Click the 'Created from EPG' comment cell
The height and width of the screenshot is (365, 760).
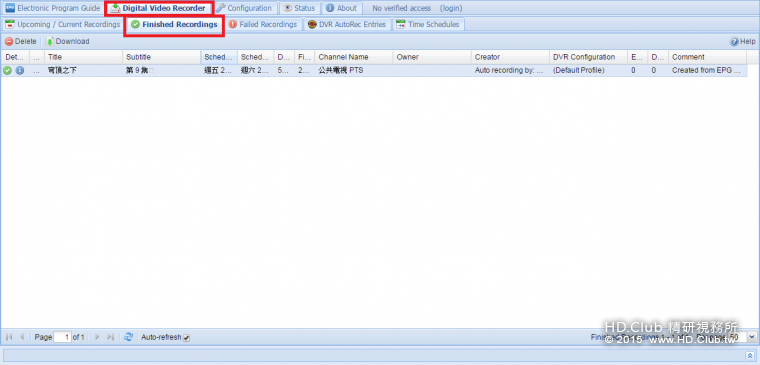pos(706,70)
